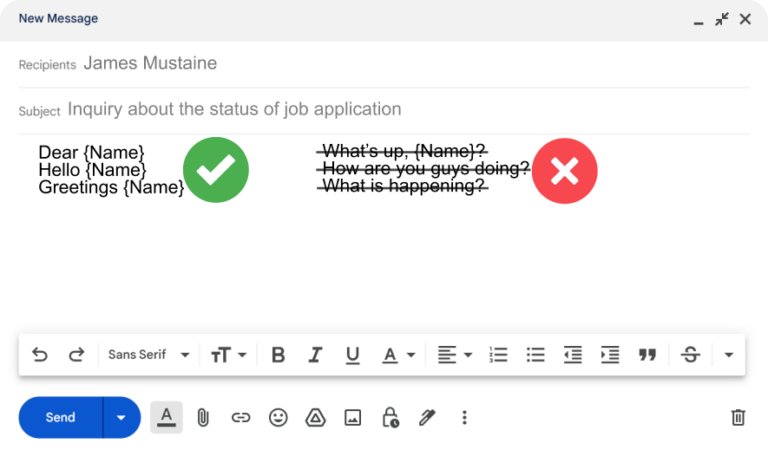Toggle bold formatting
This screenshot has height=450, width=768.
point(278,355)
